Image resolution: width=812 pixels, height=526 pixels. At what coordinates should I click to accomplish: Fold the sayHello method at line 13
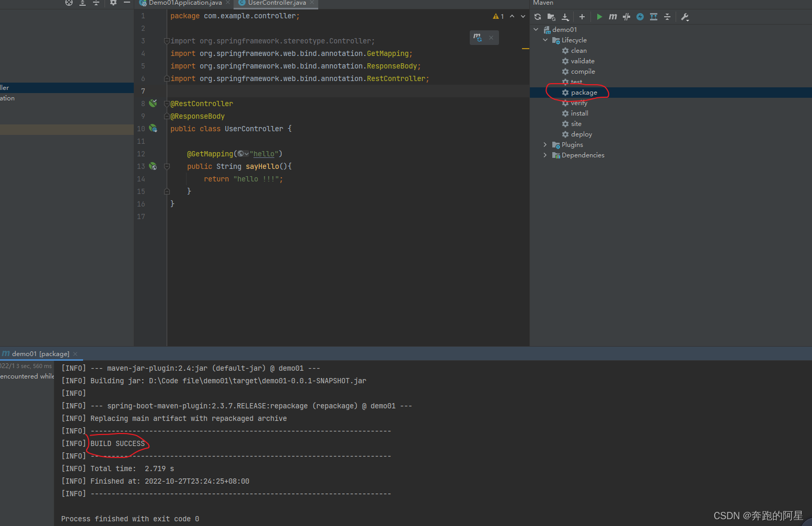click(167, 166)
